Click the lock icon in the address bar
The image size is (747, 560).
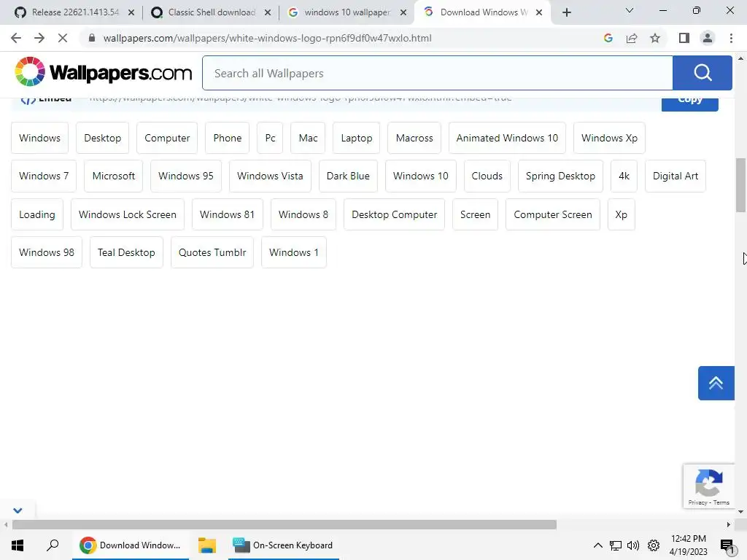click(x=92, y=38)
